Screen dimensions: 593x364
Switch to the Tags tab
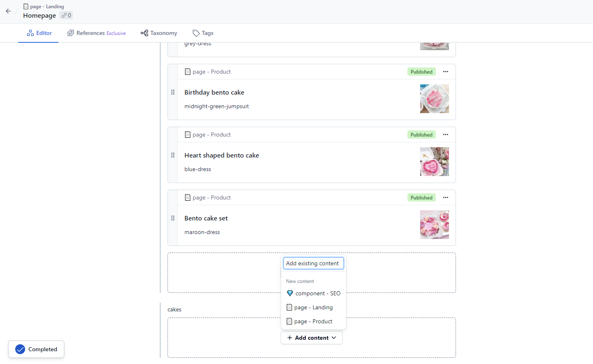tap(203, 33)
